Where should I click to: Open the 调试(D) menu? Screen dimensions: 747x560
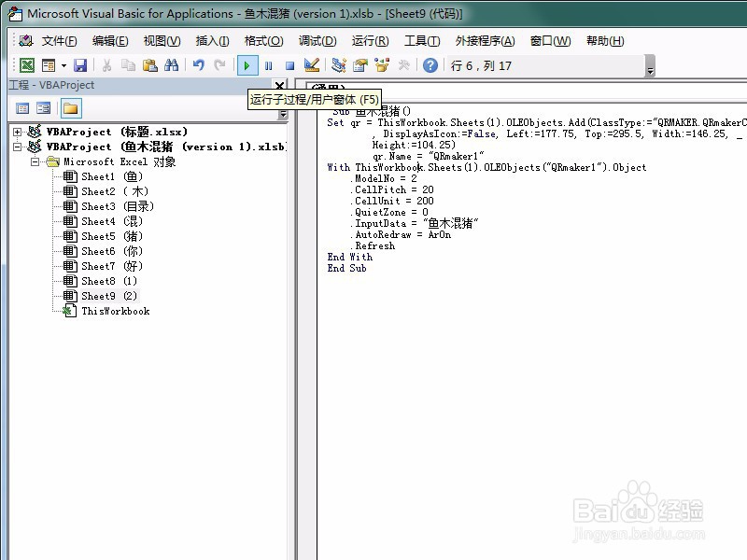point(317,41)
